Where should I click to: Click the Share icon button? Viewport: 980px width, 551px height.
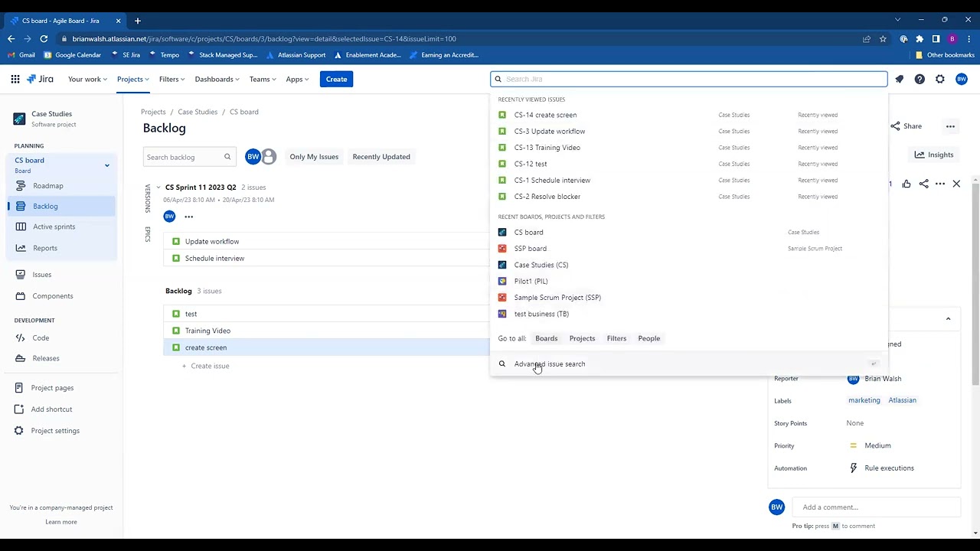pyautogui.click(x=906, y=126)
